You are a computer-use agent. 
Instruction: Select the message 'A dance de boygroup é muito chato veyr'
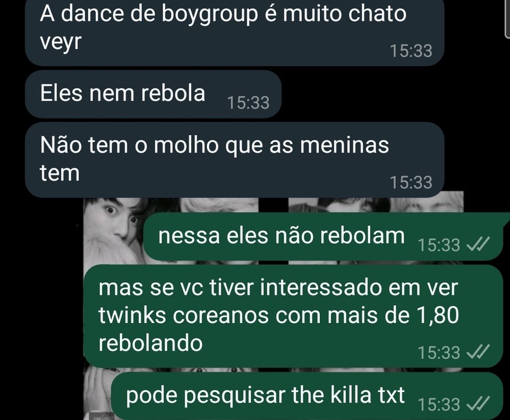point(235,32)
